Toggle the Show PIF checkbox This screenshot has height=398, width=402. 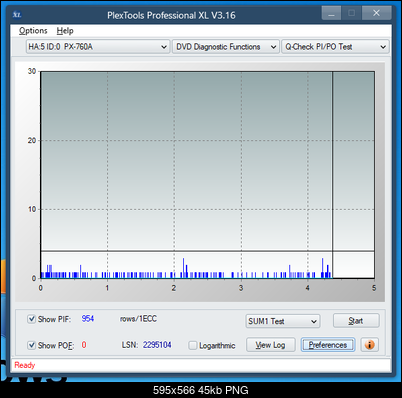pyautogui.click(x=31, y=319)
